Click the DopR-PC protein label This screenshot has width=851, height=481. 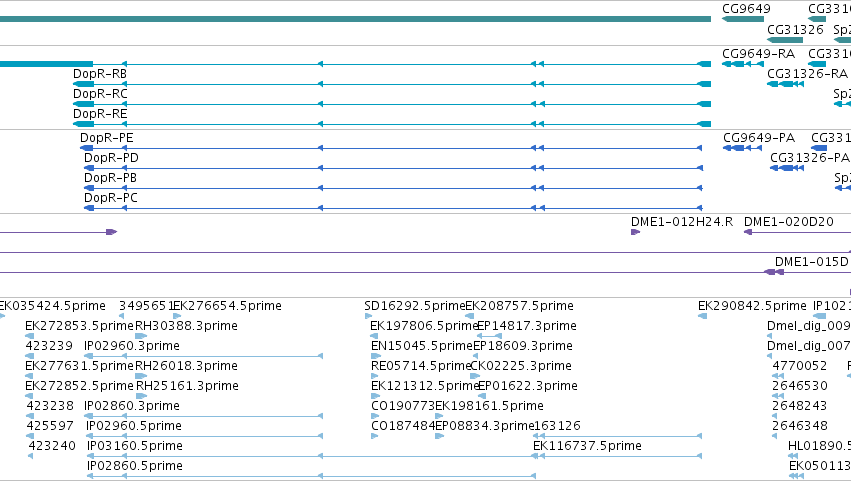pos(111,198)
